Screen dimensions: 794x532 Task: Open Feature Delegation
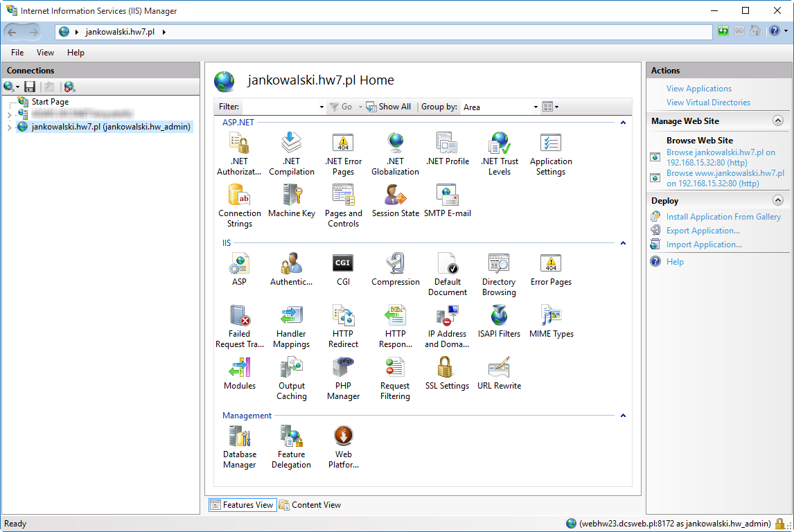tap(291, 447)
